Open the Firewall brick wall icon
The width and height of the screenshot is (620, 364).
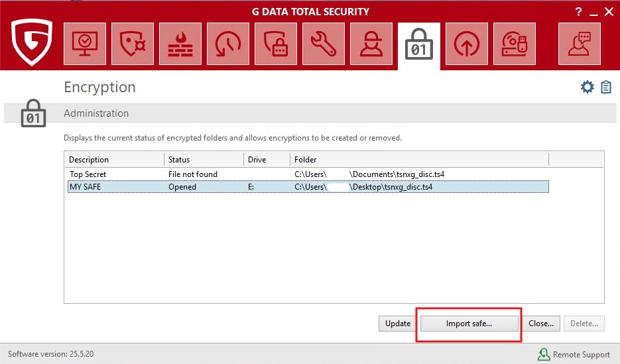[180, 44]
